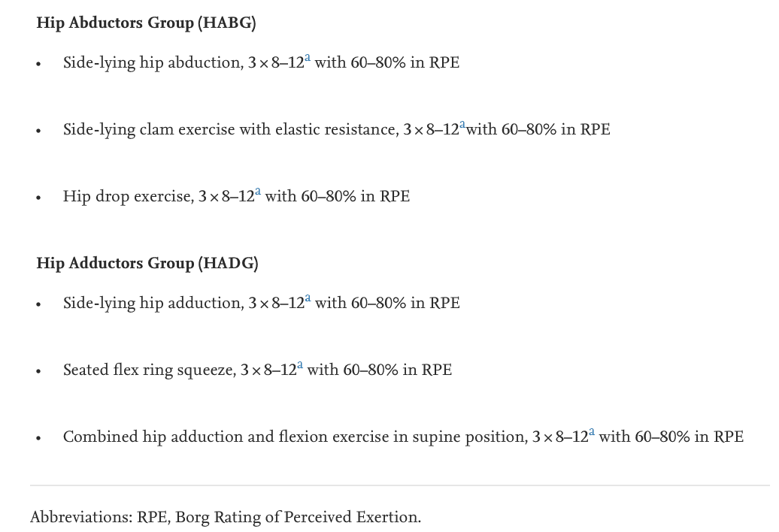Click the bullet before Hip drop exercise
The width and height of the screenshot is (779, 532).
(39, 198)
